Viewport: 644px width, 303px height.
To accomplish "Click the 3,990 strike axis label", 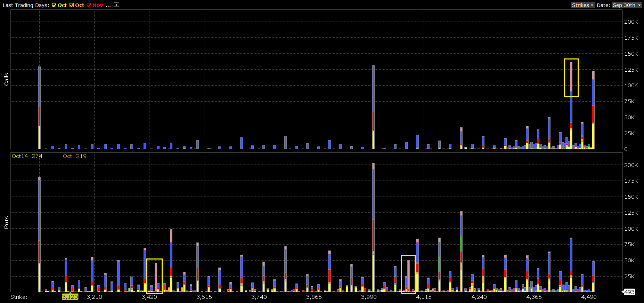I will point(369,297).
